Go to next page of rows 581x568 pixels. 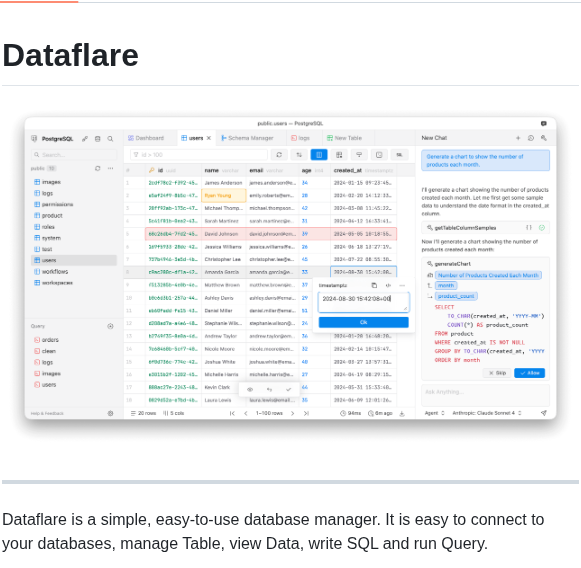click(292, 413)
